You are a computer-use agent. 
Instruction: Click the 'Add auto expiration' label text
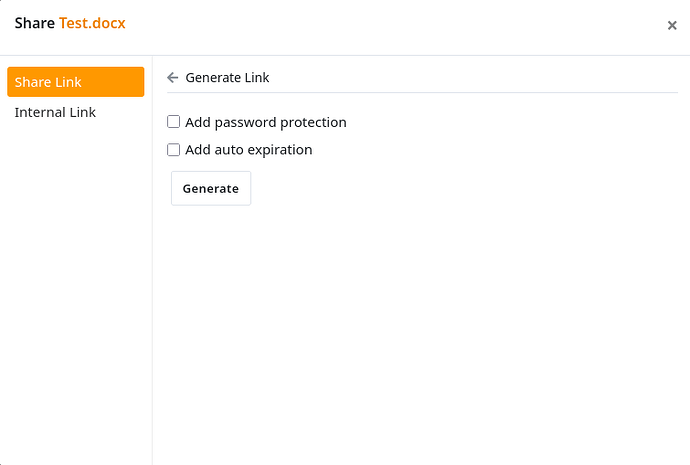[249, 150]
